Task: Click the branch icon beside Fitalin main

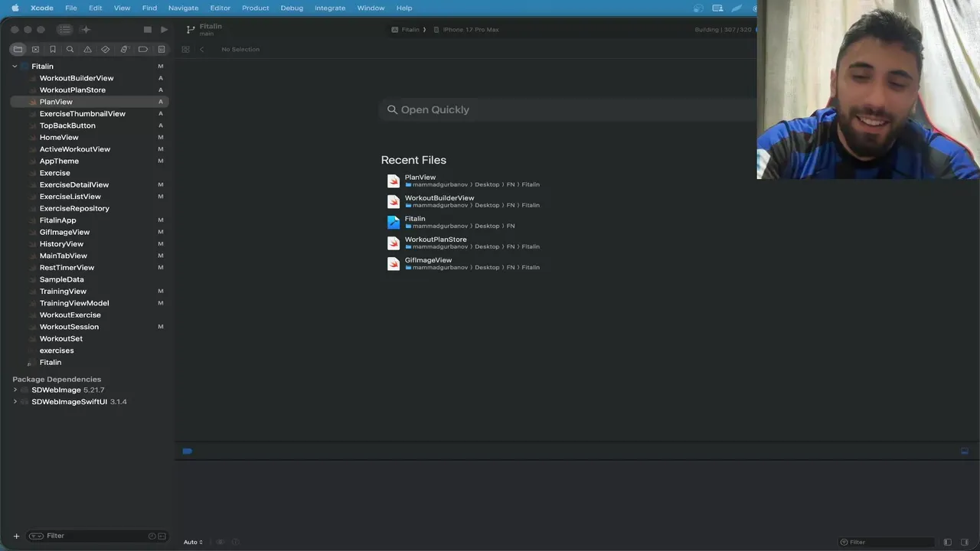Action: 191,29
